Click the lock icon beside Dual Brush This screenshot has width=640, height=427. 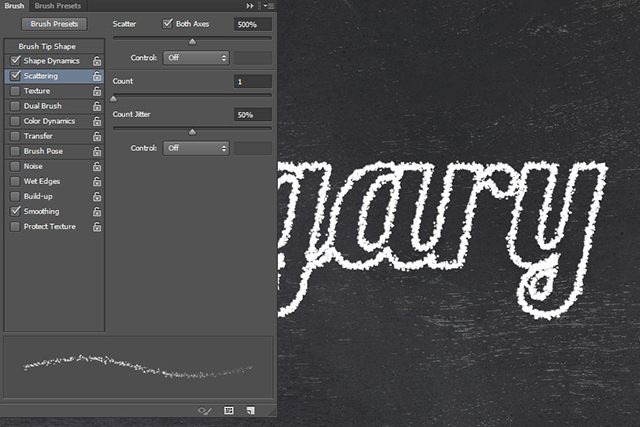(x=97, y=106)
